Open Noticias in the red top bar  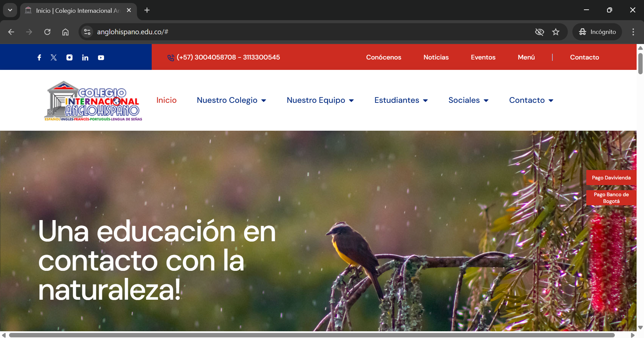tap(436, 57)
